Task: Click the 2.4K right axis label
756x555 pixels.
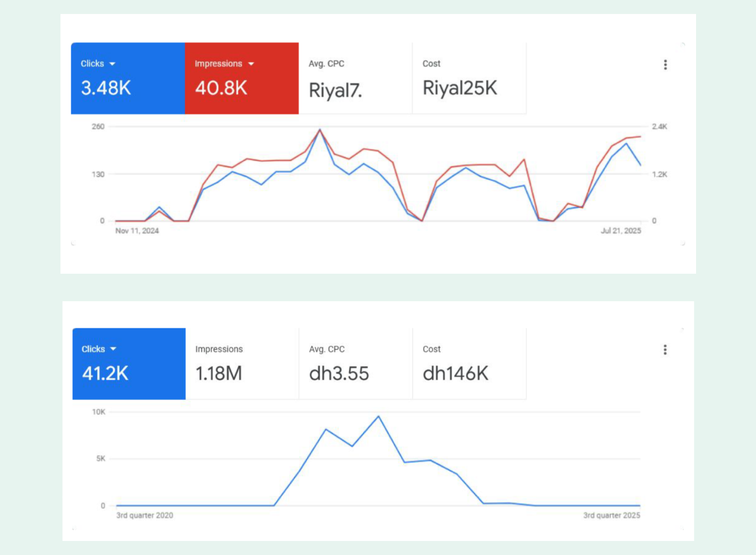Action: tap(659, 126)
